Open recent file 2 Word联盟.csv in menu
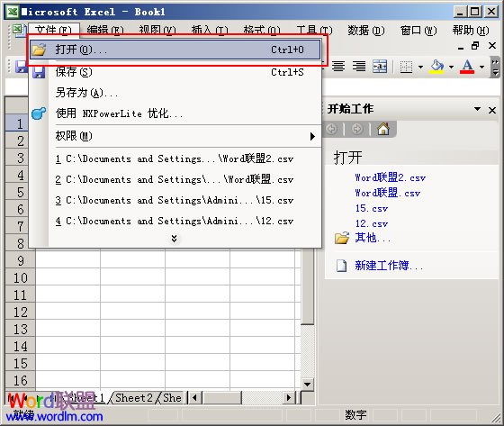This screenshot has width=504, height=426. tap(175, 179)
